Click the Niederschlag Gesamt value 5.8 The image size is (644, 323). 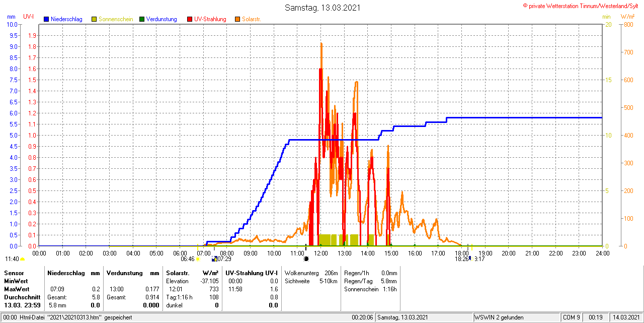point(96,297)
